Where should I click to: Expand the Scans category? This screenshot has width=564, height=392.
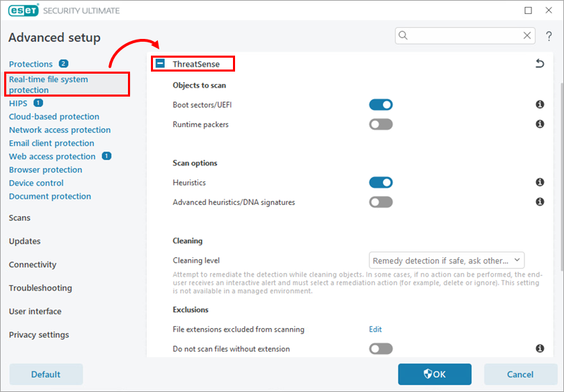click(x=19, y=218)
